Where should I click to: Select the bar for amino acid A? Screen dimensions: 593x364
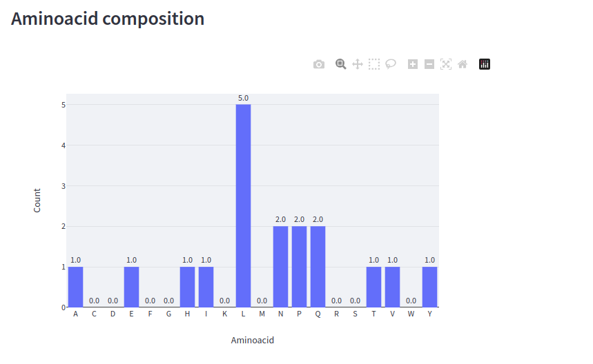pos(75,287)
